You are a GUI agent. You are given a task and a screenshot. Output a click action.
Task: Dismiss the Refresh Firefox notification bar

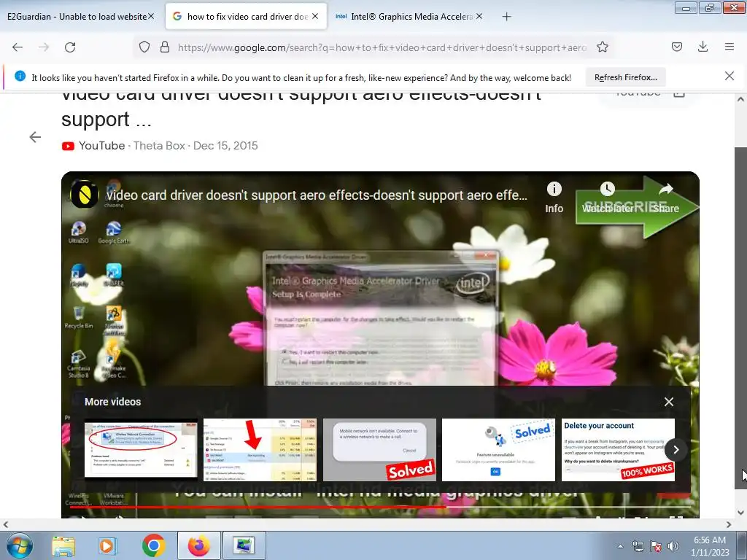tap(729, 76)
